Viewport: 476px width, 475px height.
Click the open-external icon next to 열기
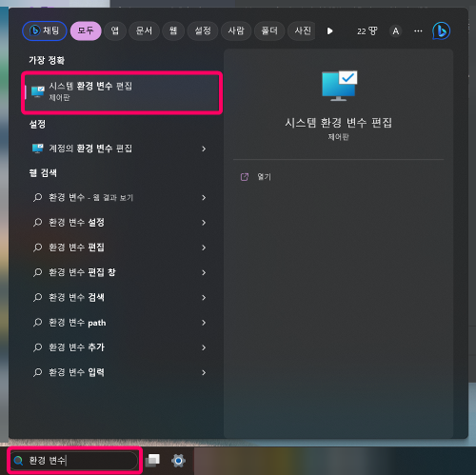245,177
